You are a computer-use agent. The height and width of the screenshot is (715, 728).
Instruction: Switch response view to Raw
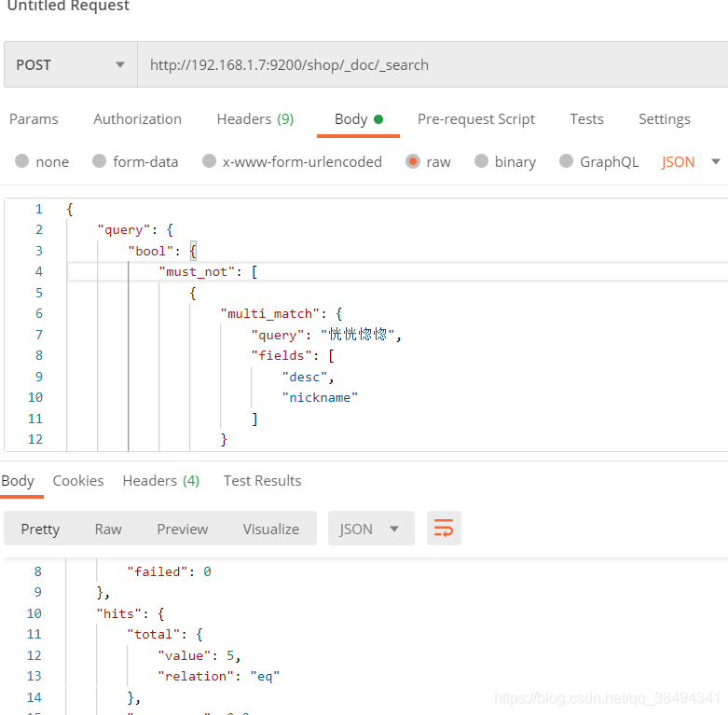[x=108, y=529]
